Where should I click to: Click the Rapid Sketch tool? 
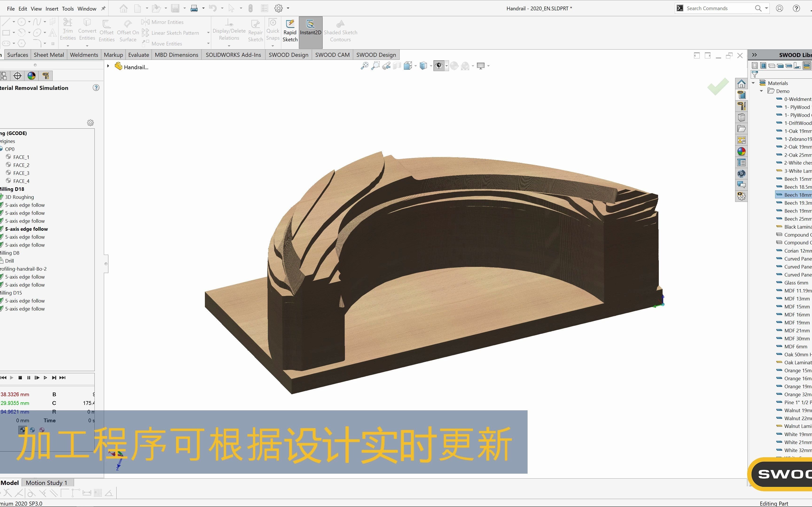tap(290, 31)
